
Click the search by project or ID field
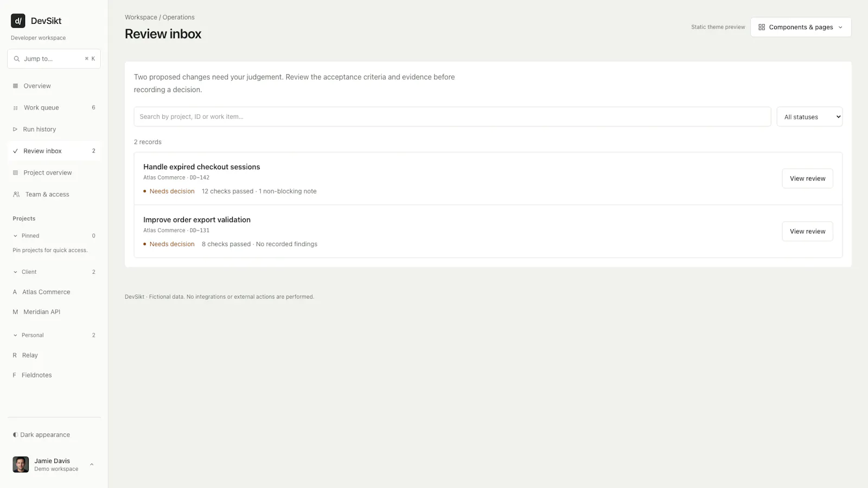(x=452, y=117)
